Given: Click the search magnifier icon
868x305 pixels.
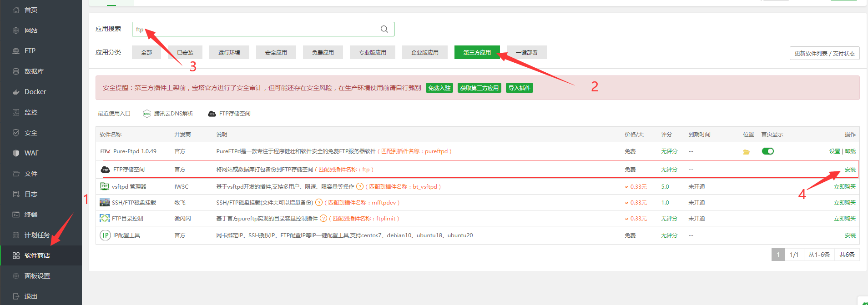Looking at the screenshot, I should [x=384, y=29].
